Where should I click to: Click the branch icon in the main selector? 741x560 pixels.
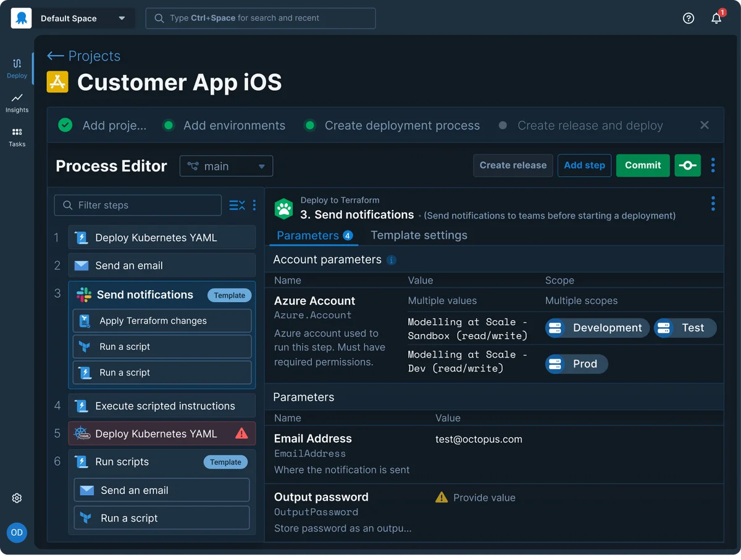coord(193,166)
